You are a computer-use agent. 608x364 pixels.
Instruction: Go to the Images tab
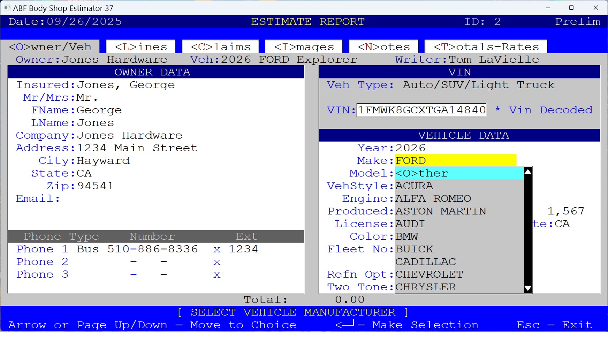click(304, 47)
